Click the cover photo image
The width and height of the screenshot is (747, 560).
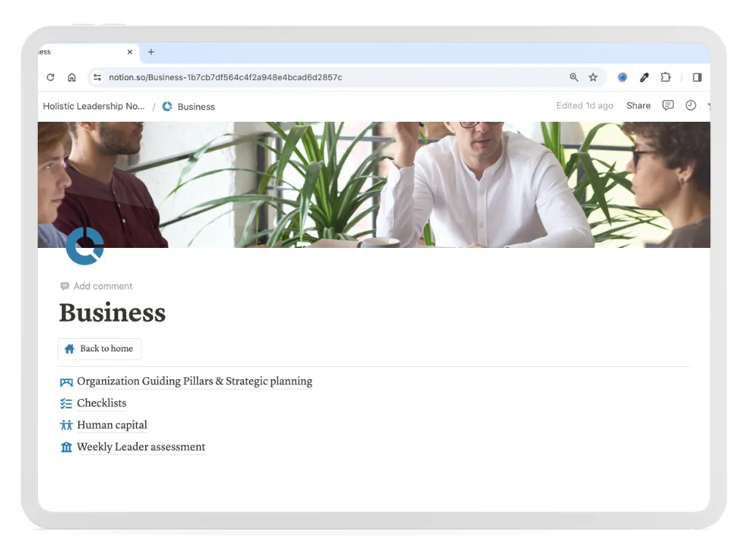click(374, 184)
